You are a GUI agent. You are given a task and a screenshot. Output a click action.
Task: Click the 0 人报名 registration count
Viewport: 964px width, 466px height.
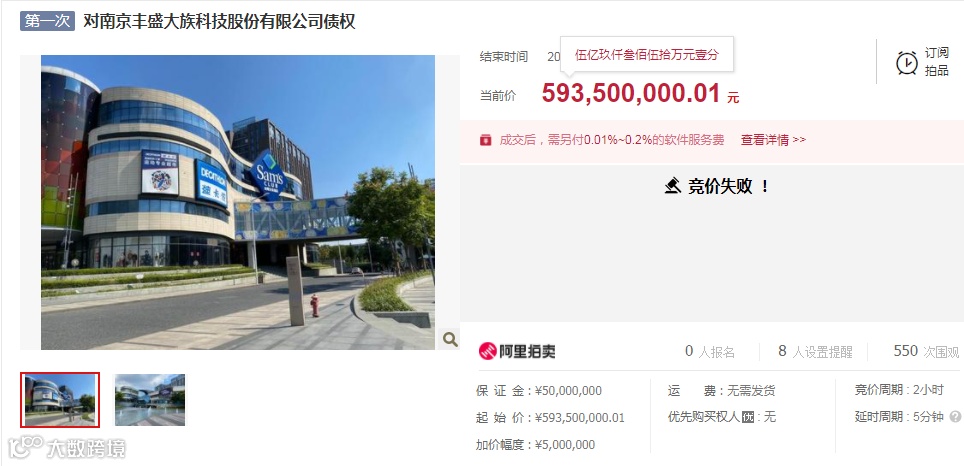click(x=709, y=352)
